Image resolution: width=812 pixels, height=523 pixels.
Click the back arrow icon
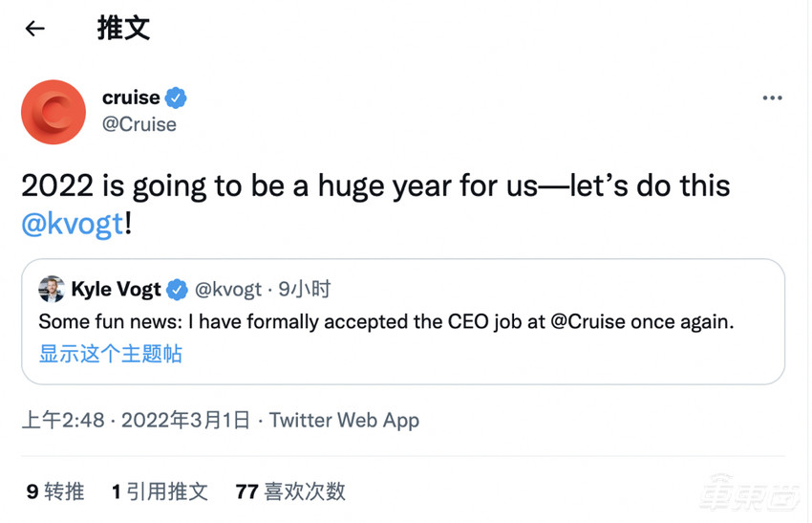[35, 29]
